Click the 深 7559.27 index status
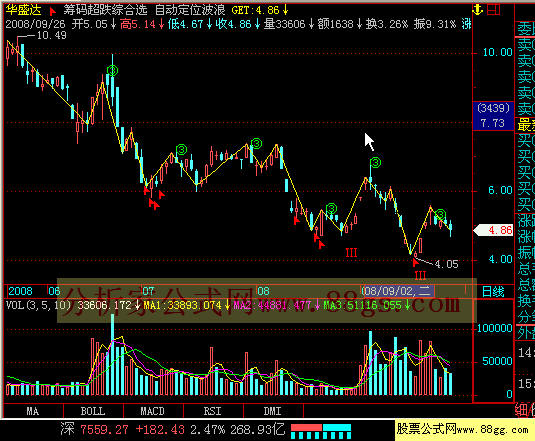The width and height of the screenshot is (535, 441). [x=95, y=429]
